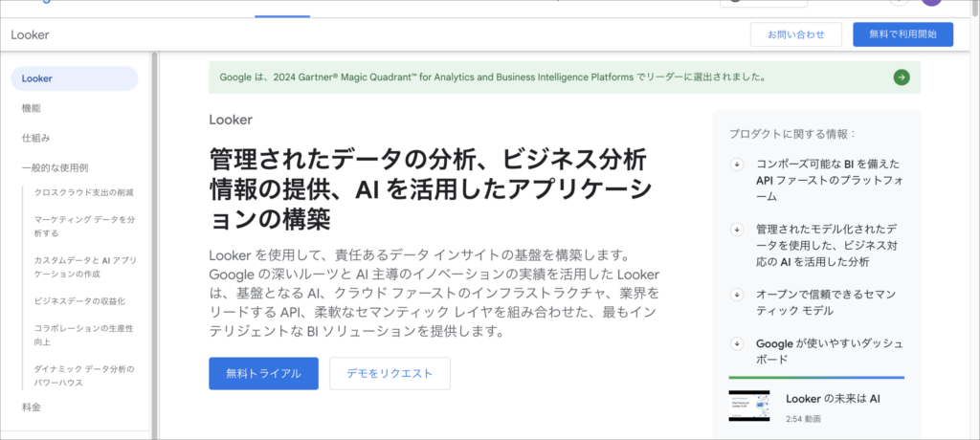980x440 pixels.
Task: Start the 無料トライアル blue button
Action: point(263,374)
